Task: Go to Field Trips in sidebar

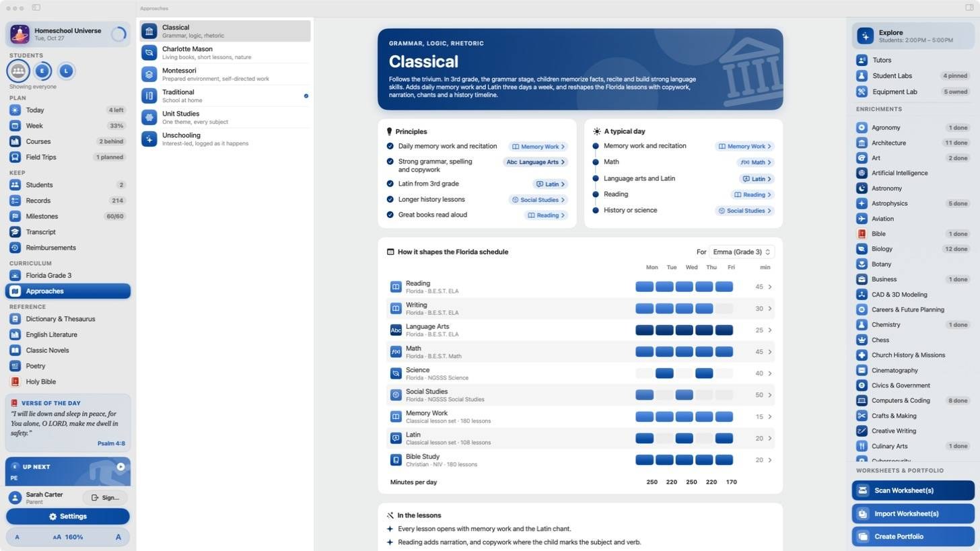Action: click(67, 157)
